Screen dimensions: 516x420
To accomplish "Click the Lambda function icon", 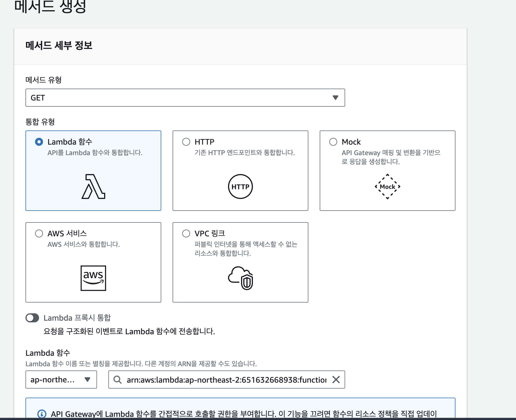I will [93, 187].
